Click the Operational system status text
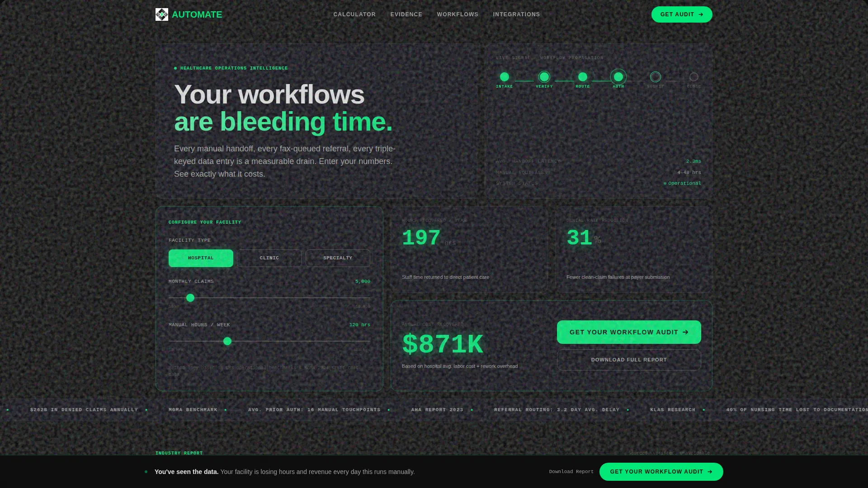 pyautogui.click(x=684, y=183)
